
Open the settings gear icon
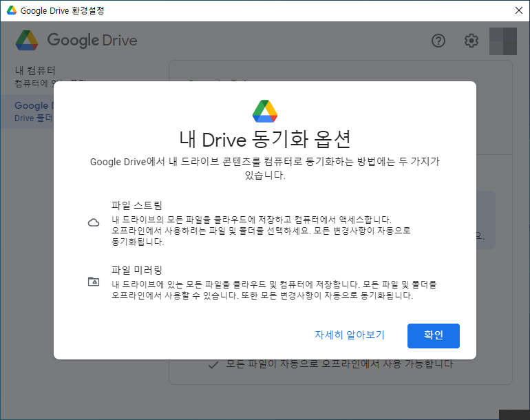[471, 41]
